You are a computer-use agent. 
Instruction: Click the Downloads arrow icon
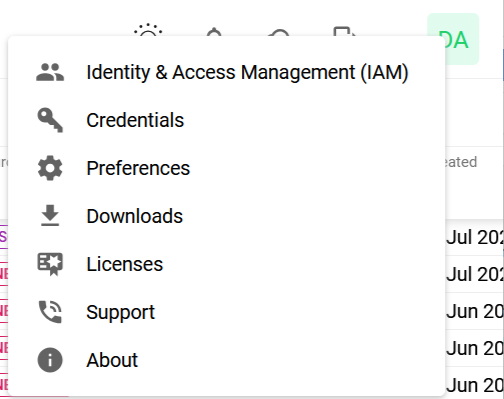coord(50,216)
